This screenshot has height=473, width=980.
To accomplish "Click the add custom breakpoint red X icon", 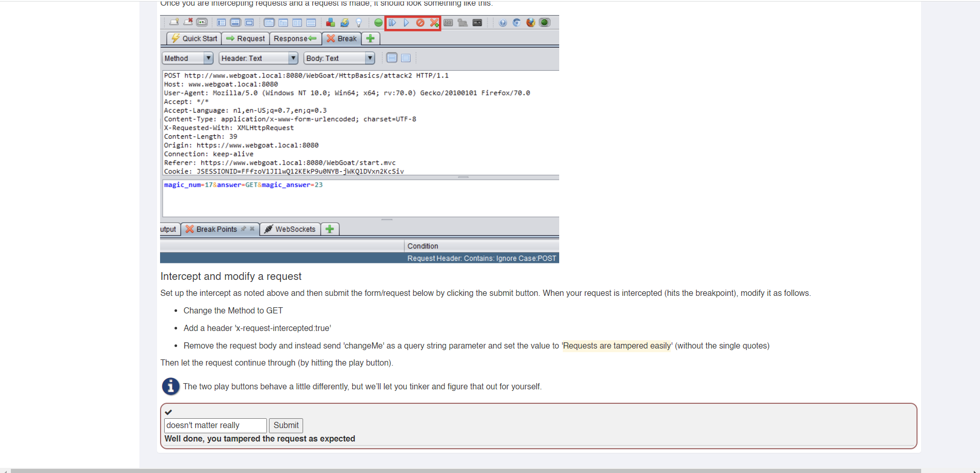I will click(x=434, y=23).
